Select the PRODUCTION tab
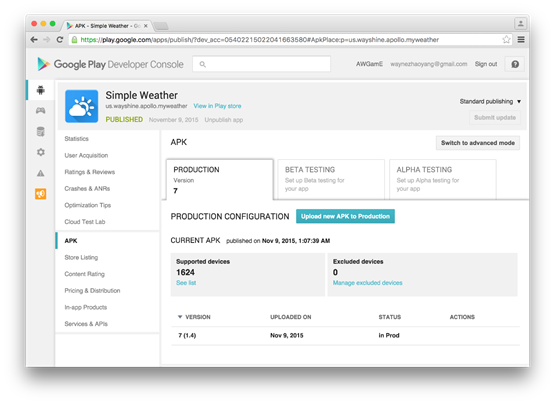Screen dimensions: 555x404 220,180
